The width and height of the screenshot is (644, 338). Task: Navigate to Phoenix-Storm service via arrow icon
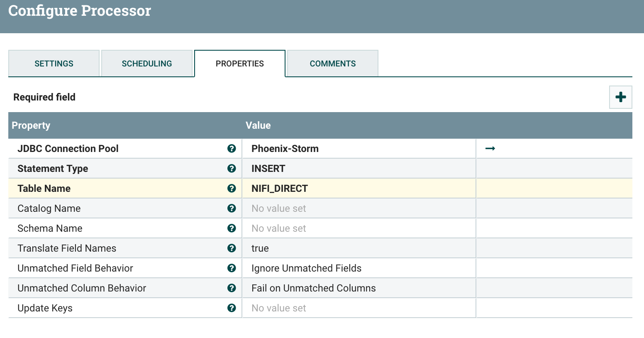(490, 148)
